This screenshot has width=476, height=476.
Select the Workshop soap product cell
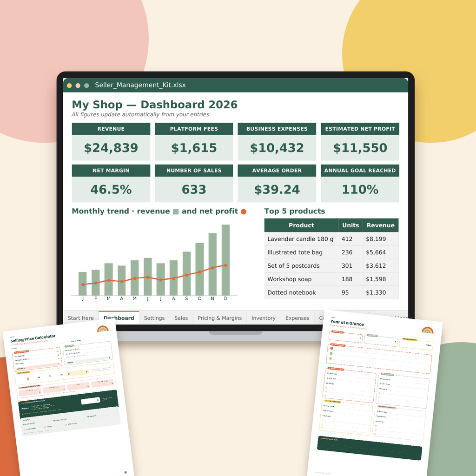pos(301,279)
